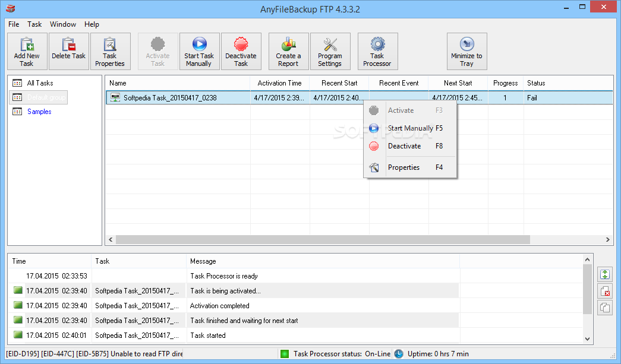Click the green Task Processor status indicator
This screenshot has height=364, width=621.
[x=285, y=354]
